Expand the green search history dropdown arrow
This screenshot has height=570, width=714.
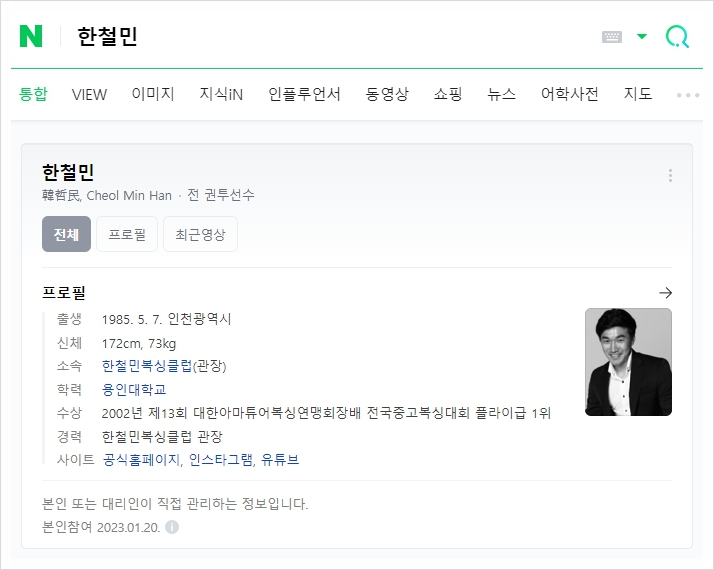click(x=642, y=36)
